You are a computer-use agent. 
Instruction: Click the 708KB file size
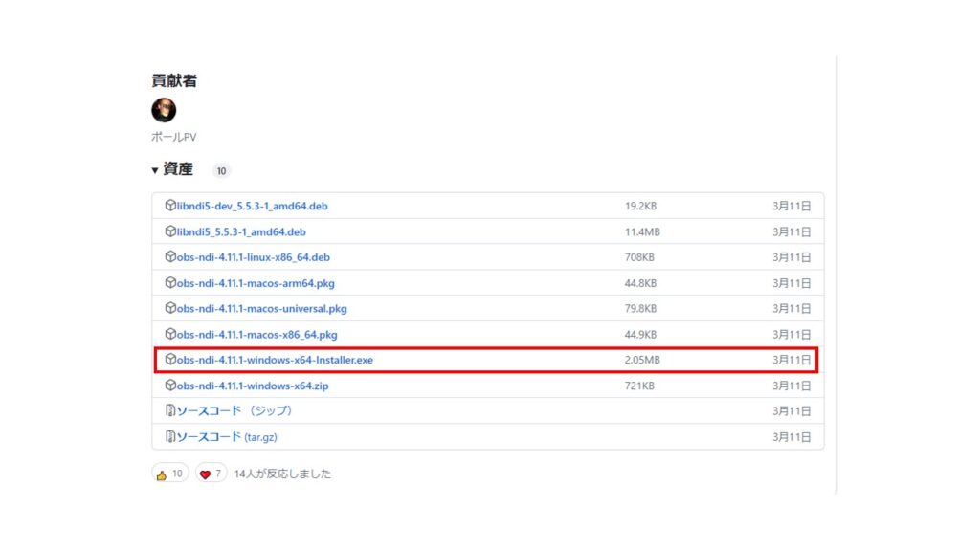coord(639,256)
